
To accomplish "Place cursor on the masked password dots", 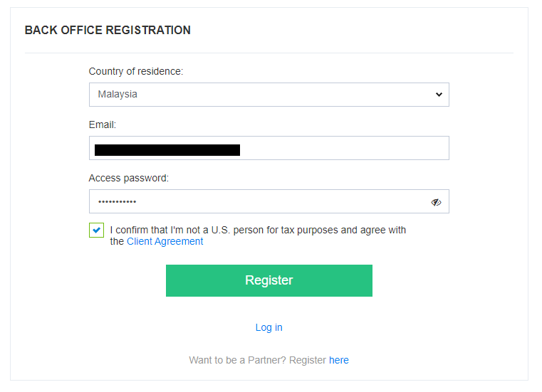I will pos(118,202).
